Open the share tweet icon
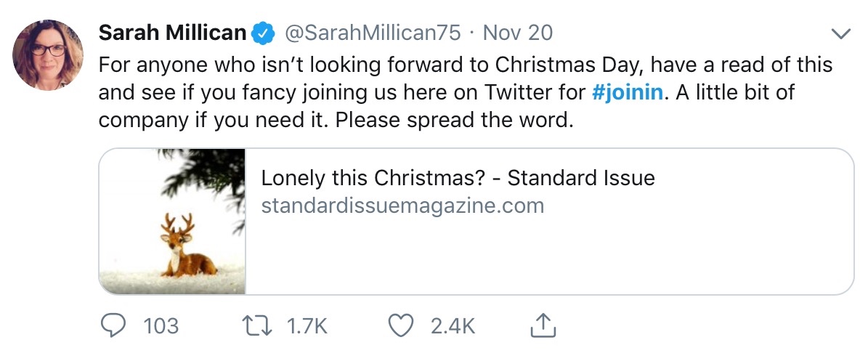This screenshot has height=361, width=868. pos(542,325)
